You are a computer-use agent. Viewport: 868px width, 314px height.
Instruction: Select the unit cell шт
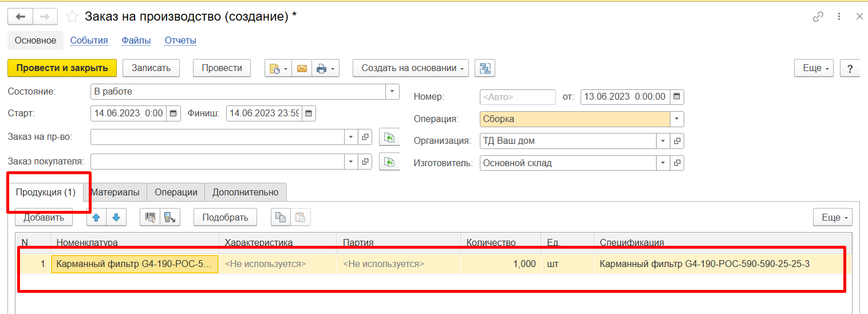click(567, 264)
